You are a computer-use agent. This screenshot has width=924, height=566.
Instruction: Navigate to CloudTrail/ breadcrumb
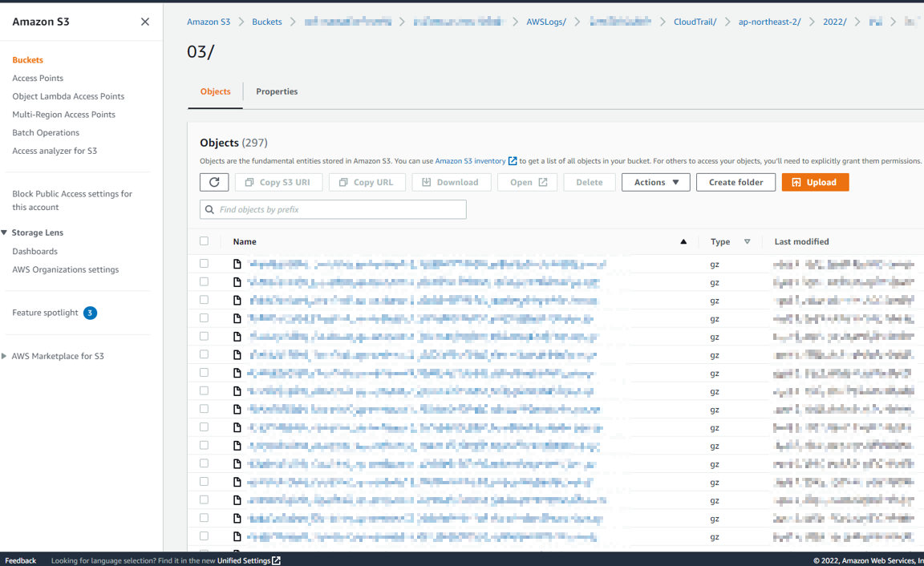(x=695, y=22)
